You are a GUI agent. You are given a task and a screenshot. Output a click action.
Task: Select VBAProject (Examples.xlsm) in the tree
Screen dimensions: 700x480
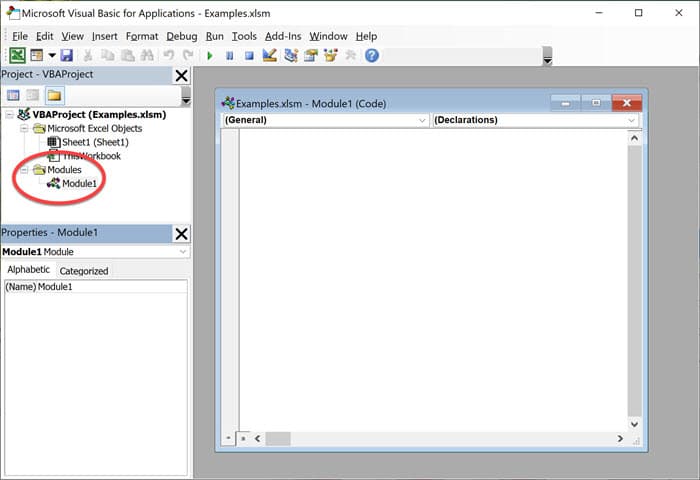99,115
